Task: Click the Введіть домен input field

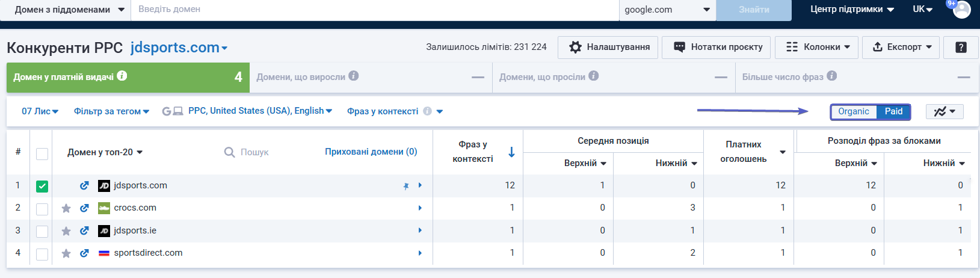Action: [x=375, y=10]
